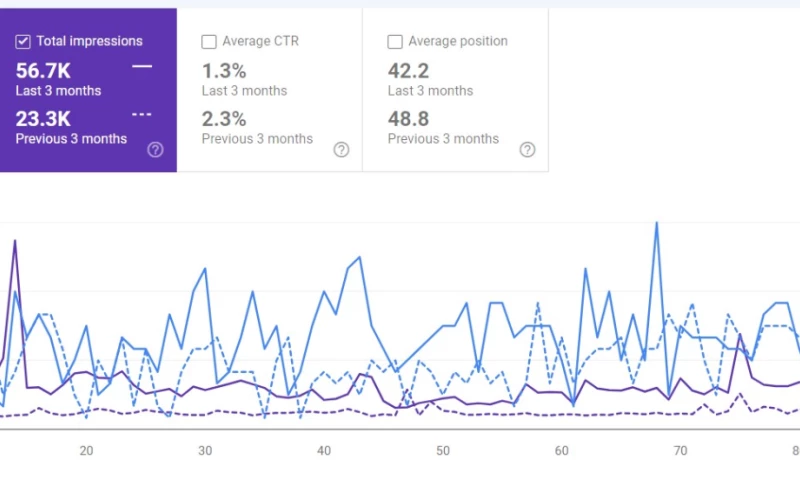The height and width of the screenshot is (480, 800).
Task: Click the x-axis label 40
Action: pos(324,450)
